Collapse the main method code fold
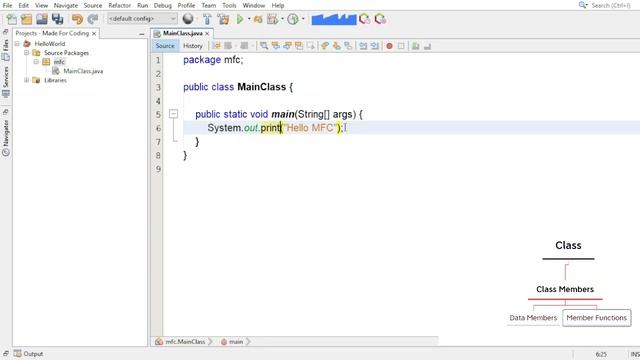Viewport: 640px width, 360px height. pos(173,114)
